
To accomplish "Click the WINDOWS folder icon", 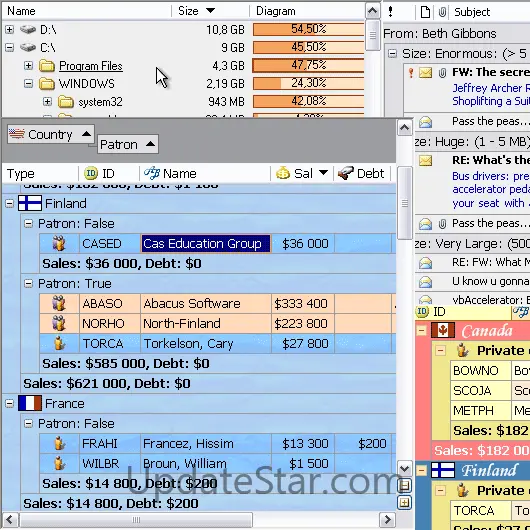I will [47, 84].
